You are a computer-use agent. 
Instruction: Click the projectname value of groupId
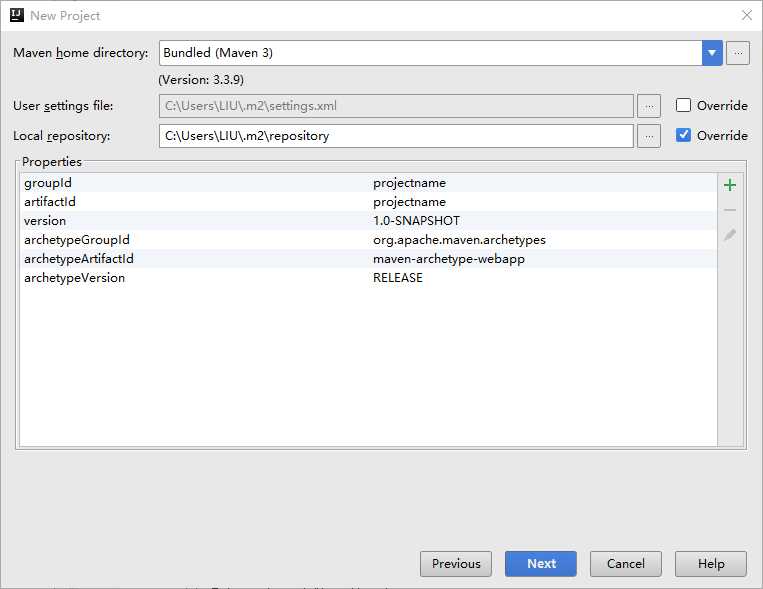click(x=409, y=183)
